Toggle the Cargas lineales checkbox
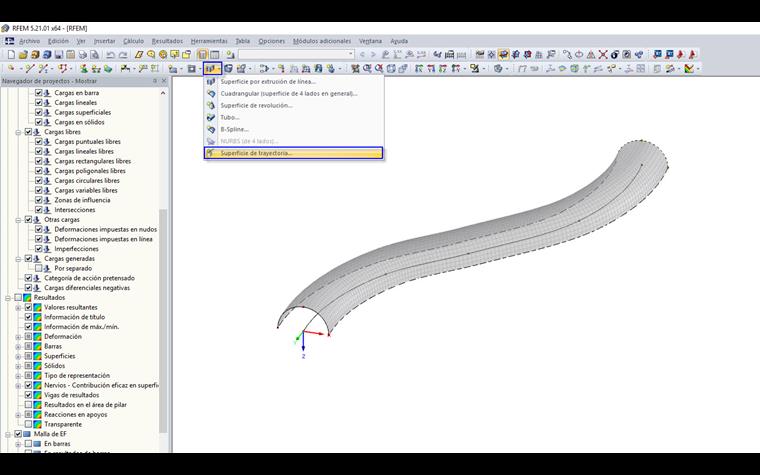The image size is (760, 475). click(x=39, y=102)
